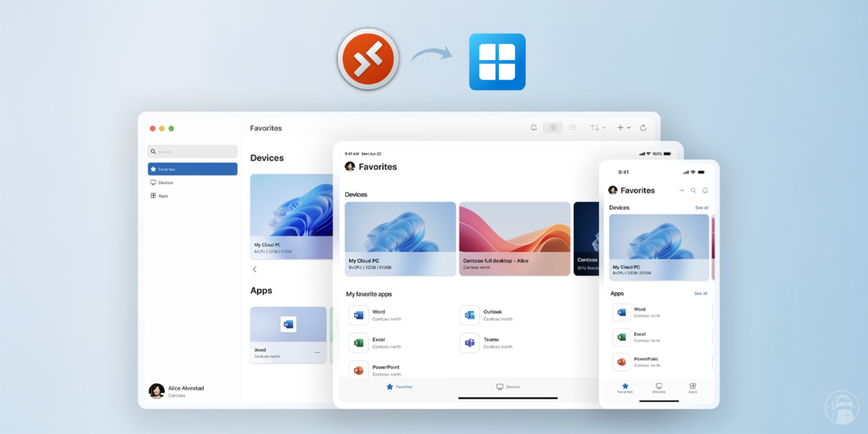This screenshot has height=434, width=868.
Task: Launch Excel from tablet favorite apps
Action: [375, 343]
